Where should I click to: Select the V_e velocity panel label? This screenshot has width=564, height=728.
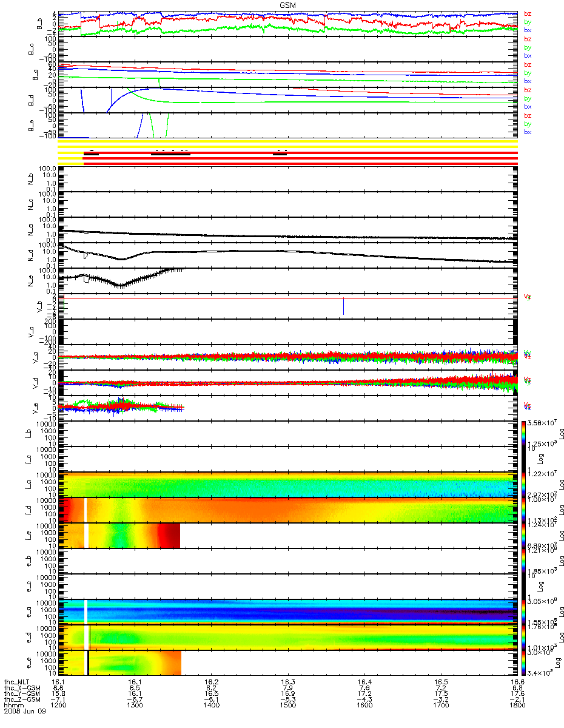pyautogui.click(x=35, y=408)
